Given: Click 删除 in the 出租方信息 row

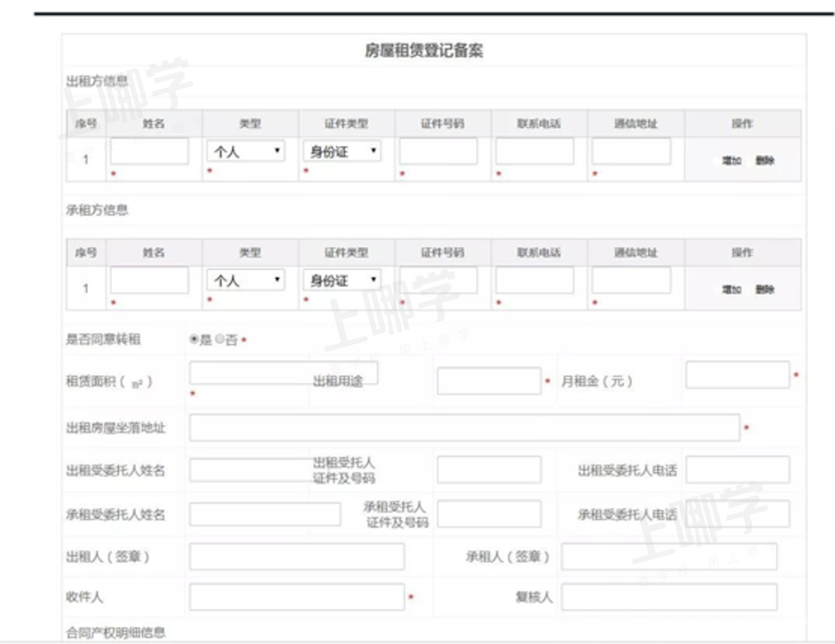Looking at the screenshot, I should click(x=764, y=161).
